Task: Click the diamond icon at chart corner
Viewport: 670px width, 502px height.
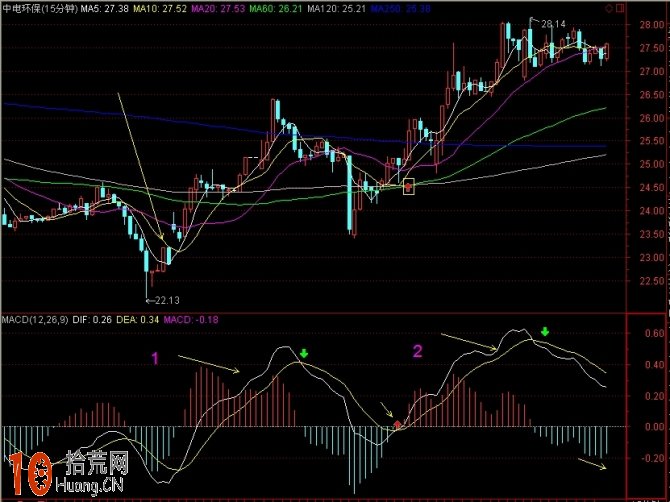Action: (x=609, y=9)
